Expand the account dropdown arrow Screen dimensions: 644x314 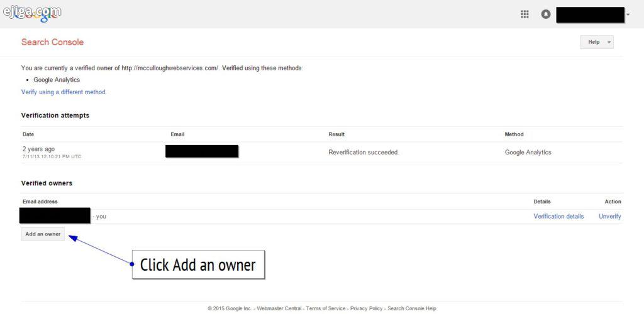tap(628, 14)
